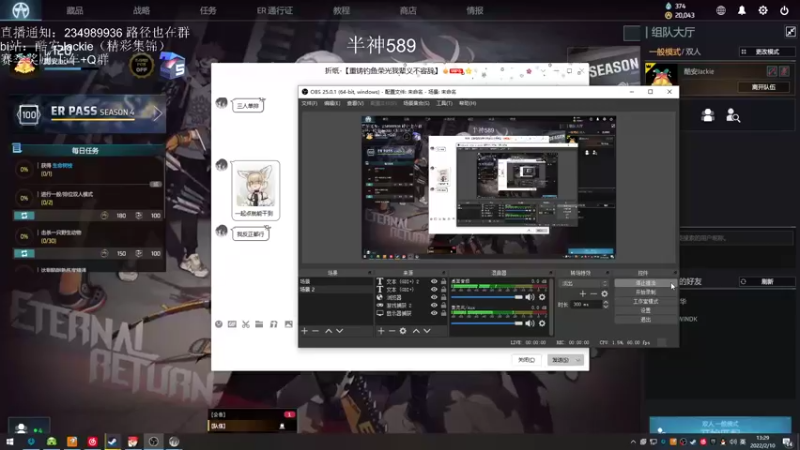Open OBS Scene Collection menu
800x450 pixels.
pyautogui.click(x=416, y=103)
